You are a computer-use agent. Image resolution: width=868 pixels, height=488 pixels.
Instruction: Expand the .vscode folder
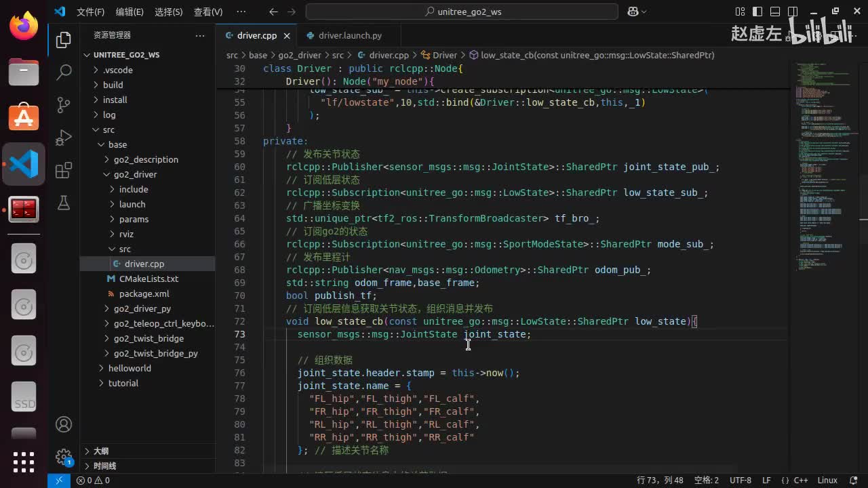tap(148, 70)
